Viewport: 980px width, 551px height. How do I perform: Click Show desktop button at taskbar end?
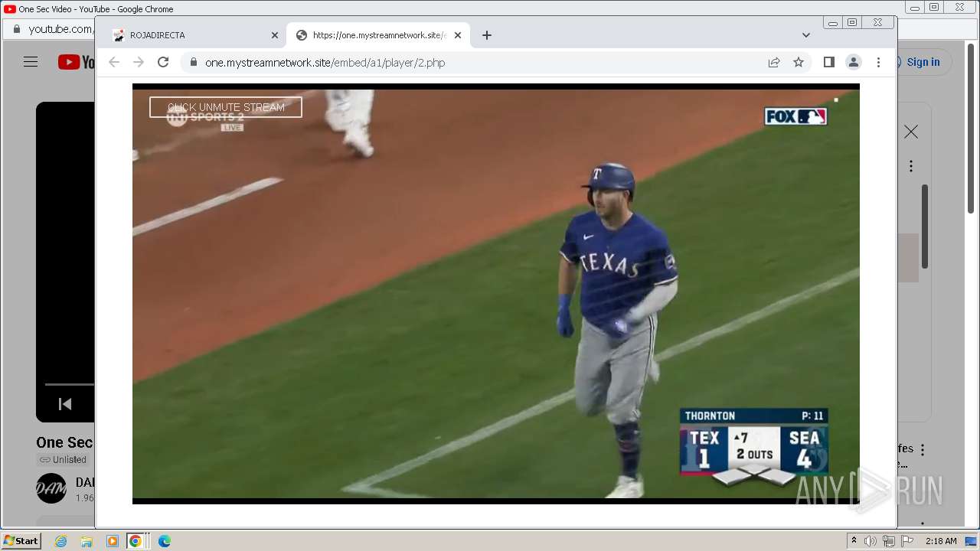click(972, 541)
